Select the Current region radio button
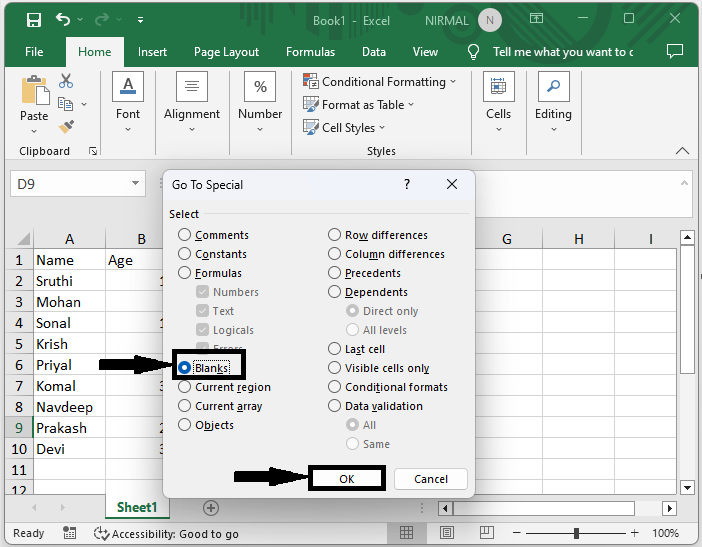 185,387
